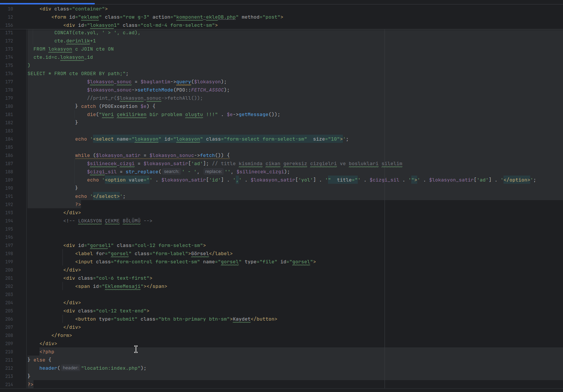Image resolution: width=563 pixels, height=392 pixels.
Task: Click line number 197 in the gutter
Action: pos(9,245)
